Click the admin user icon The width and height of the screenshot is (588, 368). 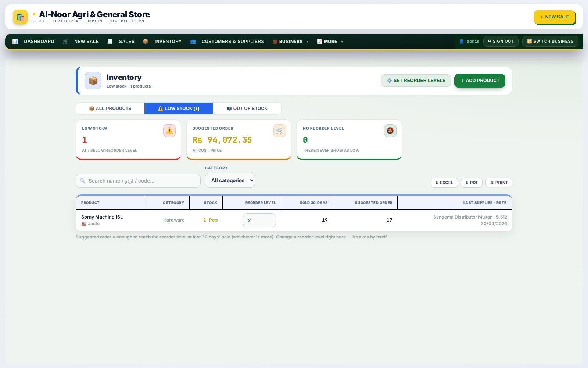pos(462,42)
